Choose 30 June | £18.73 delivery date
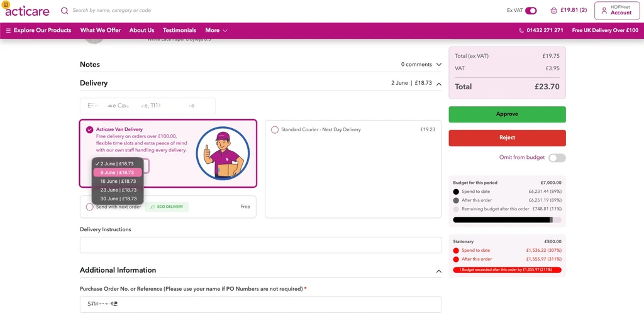 [x=118, y=199]
